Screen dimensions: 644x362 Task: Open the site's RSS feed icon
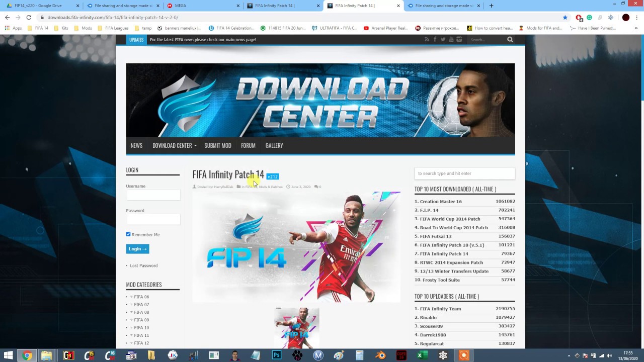point(427,39)
